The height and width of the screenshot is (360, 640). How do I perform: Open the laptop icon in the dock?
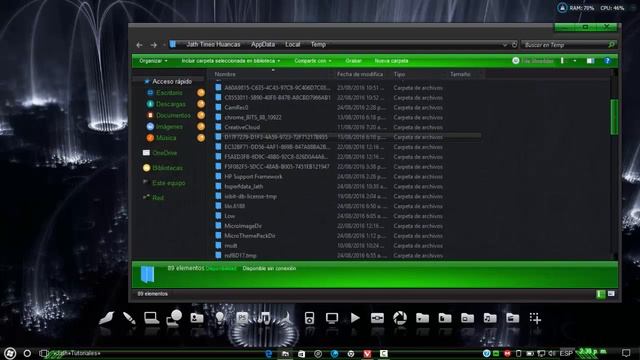[151, 318]
